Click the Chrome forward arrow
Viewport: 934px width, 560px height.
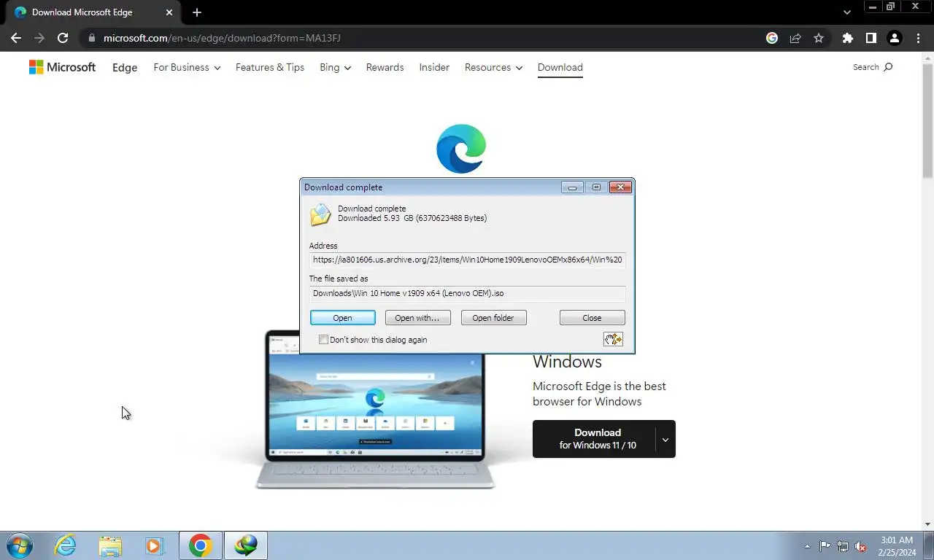pos(39,38)
